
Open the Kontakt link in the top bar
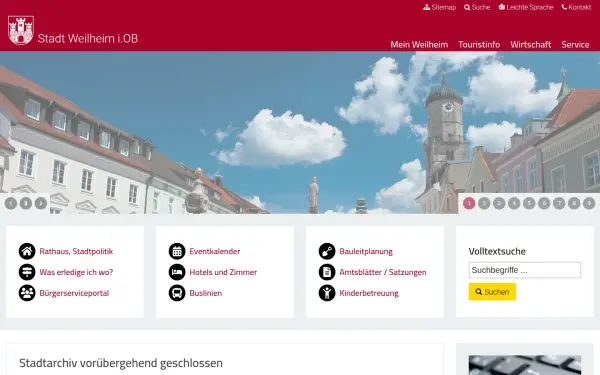pos(576,7)
